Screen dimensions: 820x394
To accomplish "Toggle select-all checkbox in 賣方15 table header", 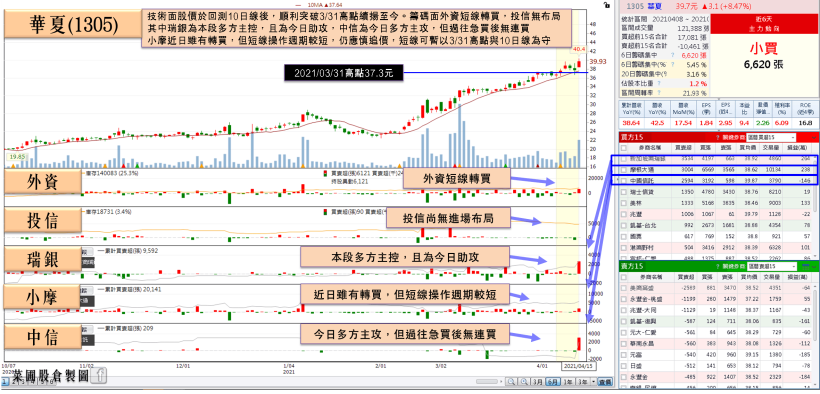I will 623,277.
